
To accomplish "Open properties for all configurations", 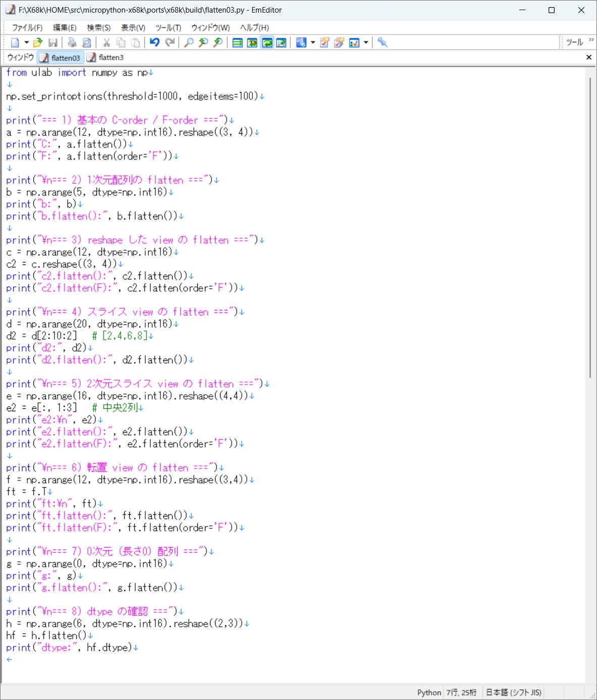I will (x=339, y=43).
